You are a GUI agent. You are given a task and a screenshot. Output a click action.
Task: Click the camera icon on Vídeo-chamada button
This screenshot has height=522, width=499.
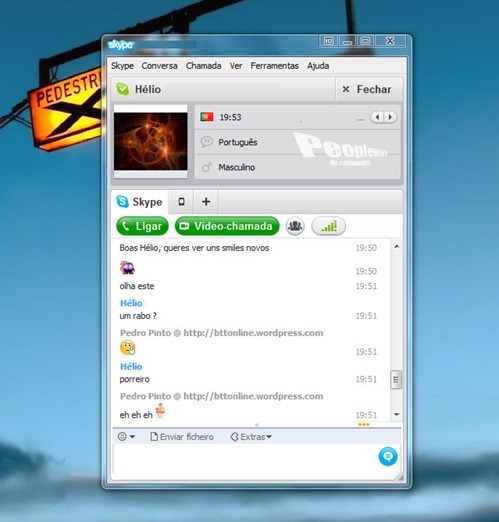click(x=184, y=226)
